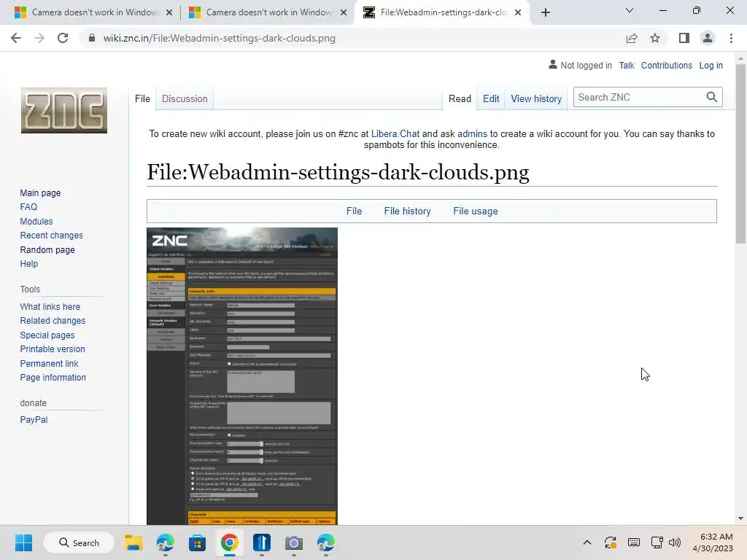Open the Printable version
747x560 pixels.
[53, 349]
